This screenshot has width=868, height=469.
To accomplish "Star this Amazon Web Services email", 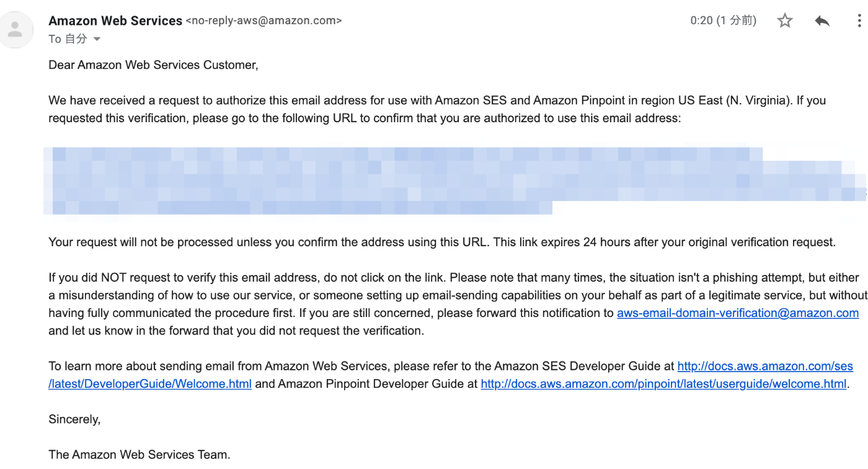I will coord(785,21).
